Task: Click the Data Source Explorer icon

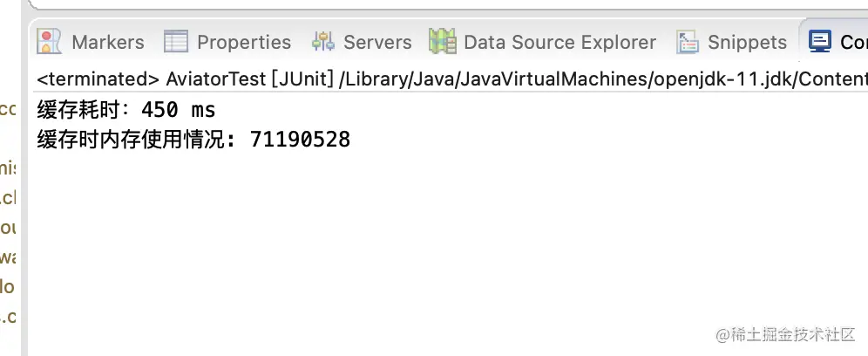Action: coord(443,41)
